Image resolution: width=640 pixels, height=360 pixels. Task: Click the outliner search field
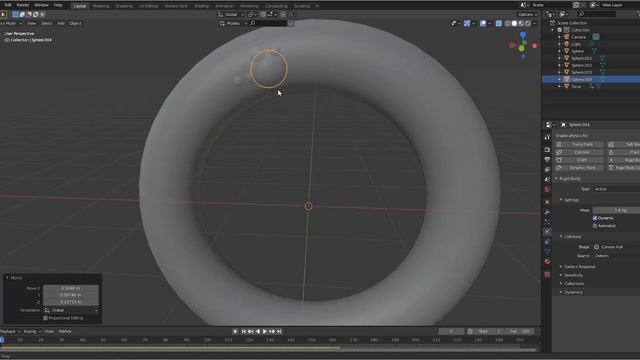tap(597, 14)
